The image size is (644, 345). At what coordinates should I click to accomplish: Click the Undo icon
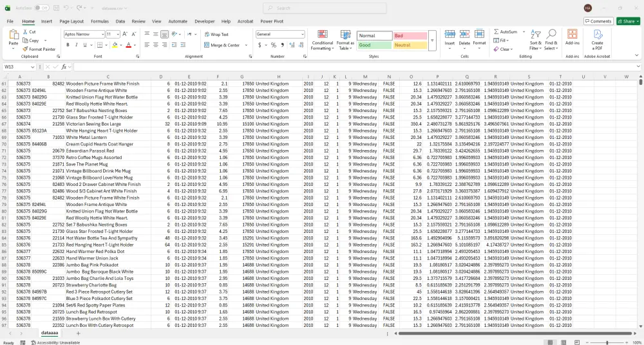click(66, 8)
